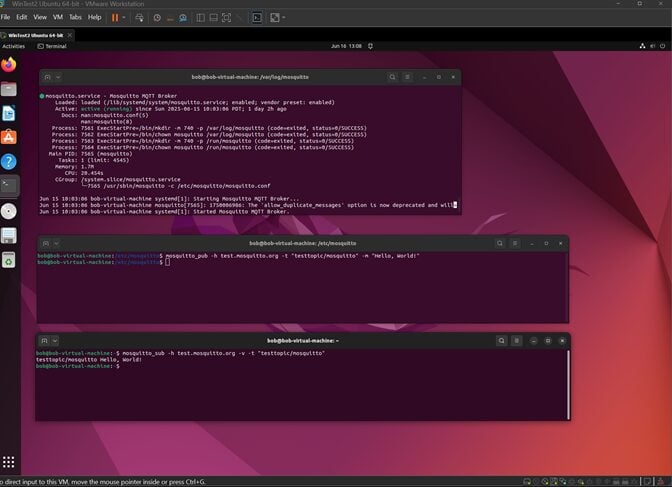Open the Terminal app menu in top bar
Viewport: 672px width, 487px height.
(x=51, y=46)
